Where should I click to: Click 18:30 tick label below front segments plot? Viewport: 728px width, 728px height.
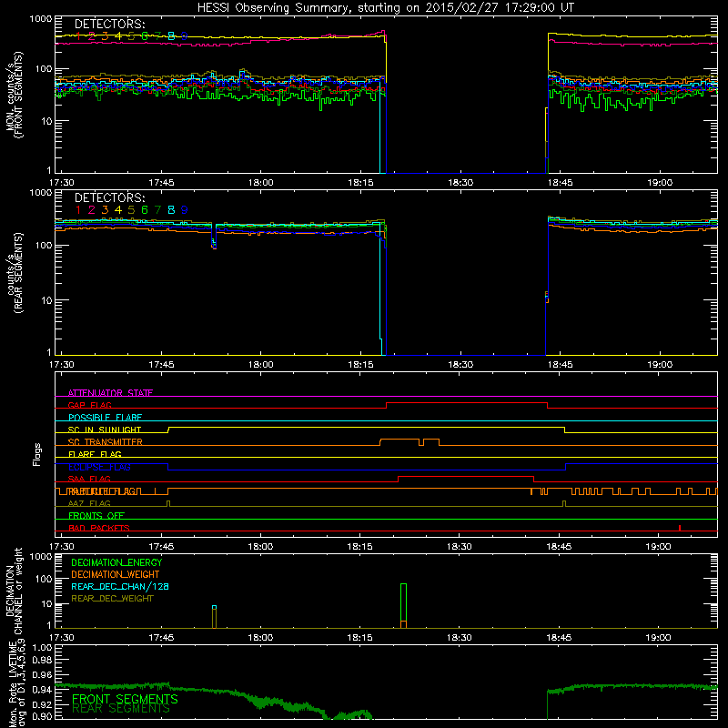tap(460, 183)
